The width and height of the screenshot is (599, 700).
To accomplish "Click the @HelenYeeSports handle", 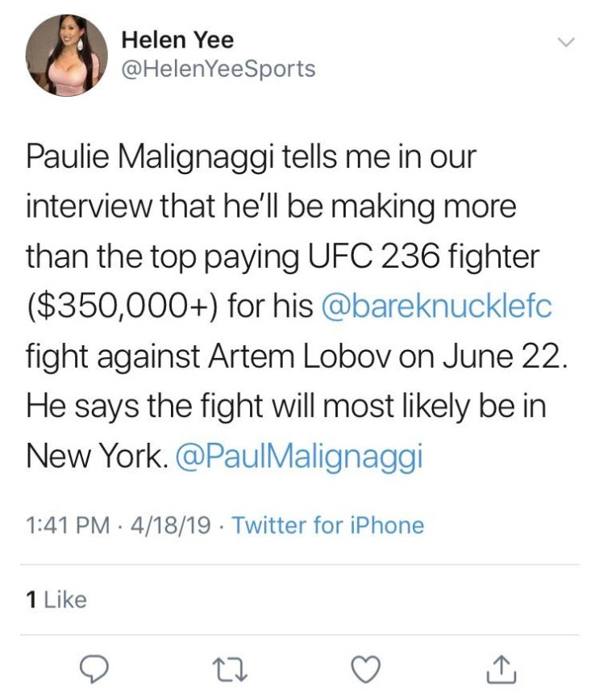I will point(218,69).
